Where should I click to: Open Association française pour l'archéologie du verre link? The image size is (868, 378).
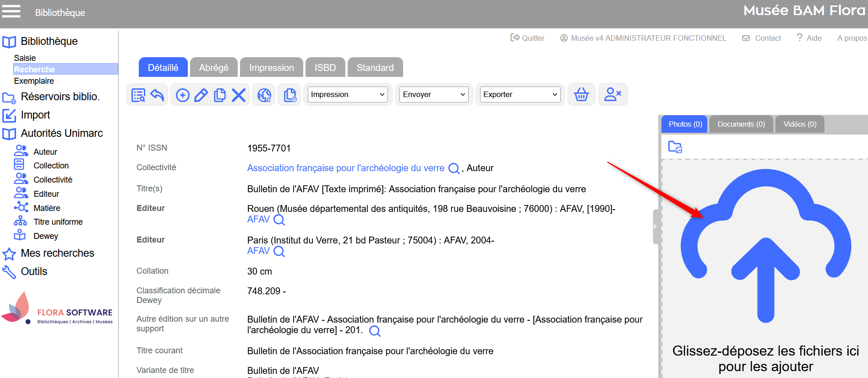[345, 168]
